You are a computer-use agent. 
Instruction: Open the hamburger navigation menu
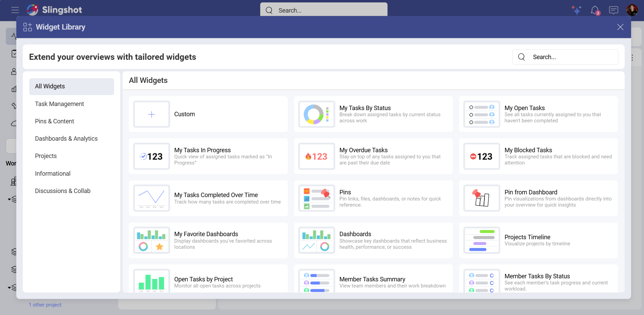pos(15,10)
